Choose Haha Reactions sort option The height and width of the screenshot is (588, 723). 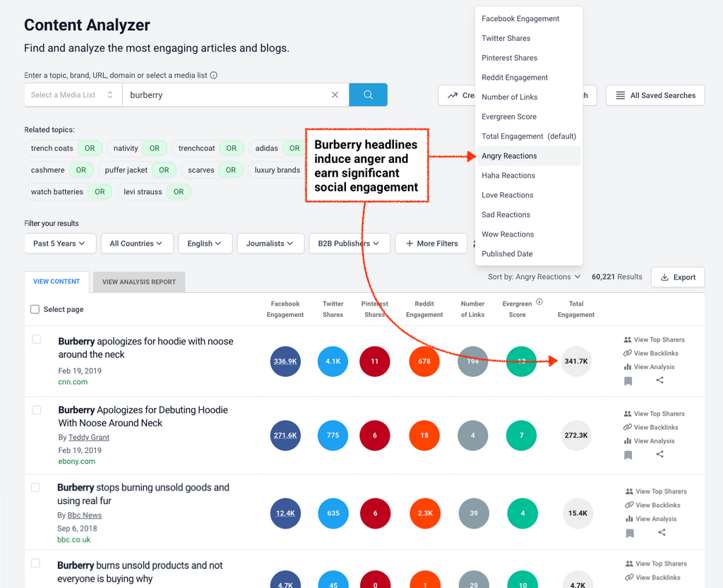pos(508,176)
